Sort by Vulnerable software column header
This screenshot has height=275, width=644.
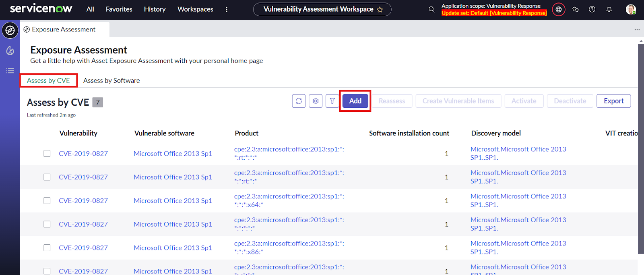pyautogui.click(x=164, y=133)
